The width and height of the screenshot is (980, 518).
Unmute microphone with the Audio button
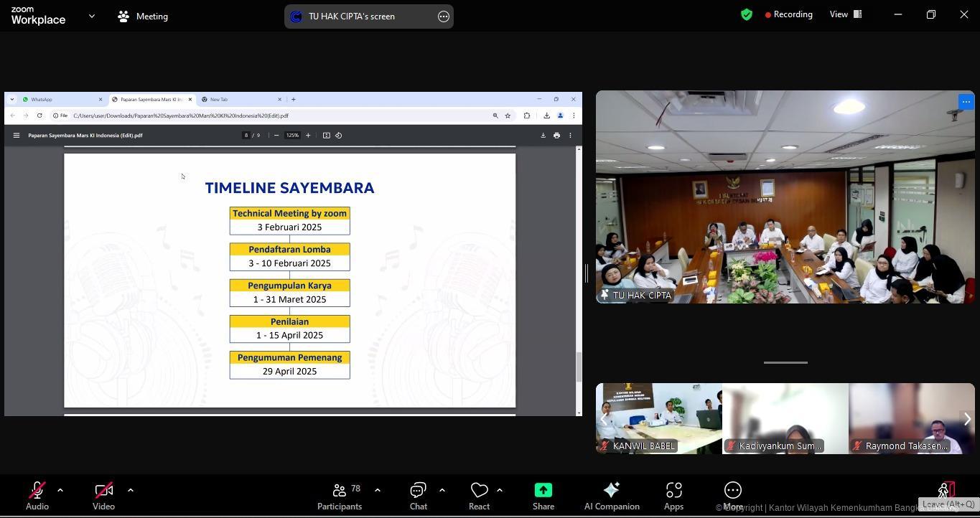click(37, 496)
